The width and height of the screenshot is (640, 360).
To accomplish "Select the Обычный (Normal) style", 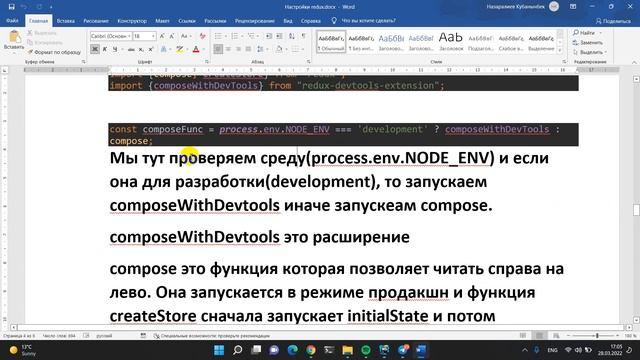I will tap(331, 42).
